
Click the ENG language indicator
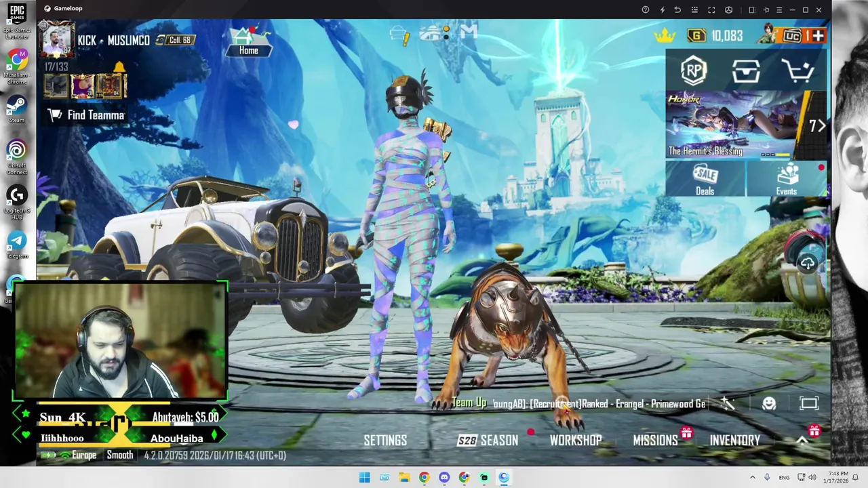[784, 478]
